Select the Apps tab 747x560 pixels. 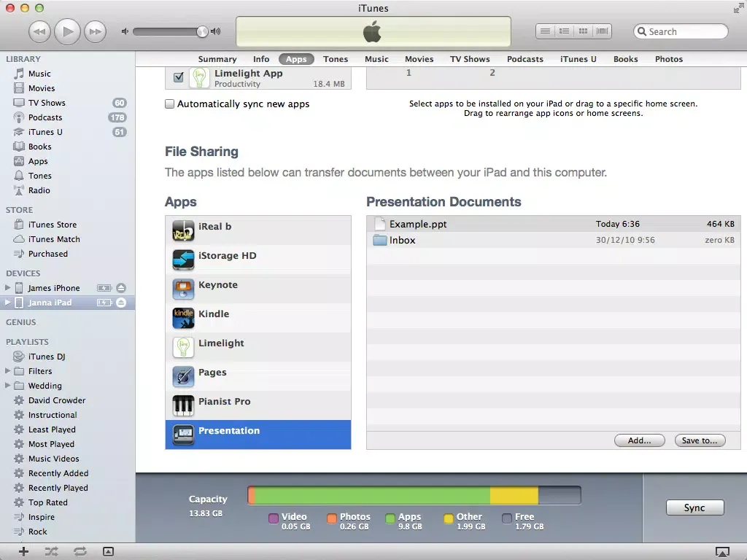(296, 59)
